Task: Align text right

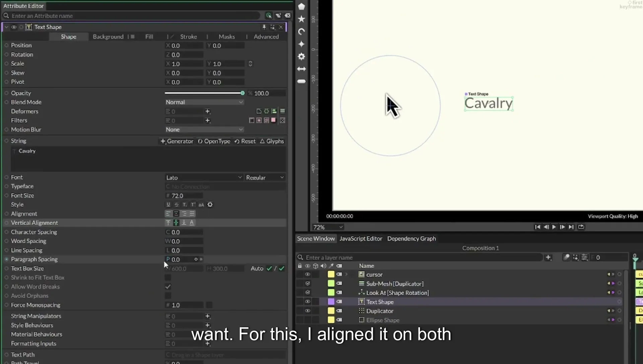Action: 184,214
